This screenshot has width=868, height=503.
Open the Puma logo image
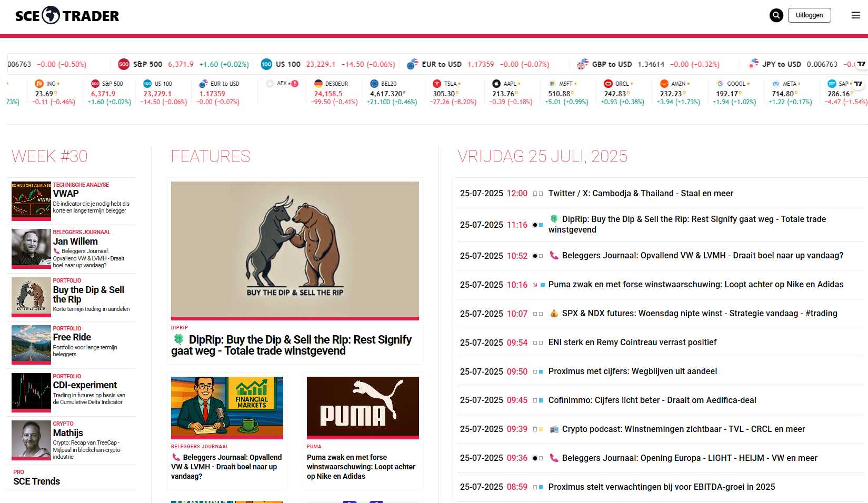pyautogui.click(x=363, y=408)
